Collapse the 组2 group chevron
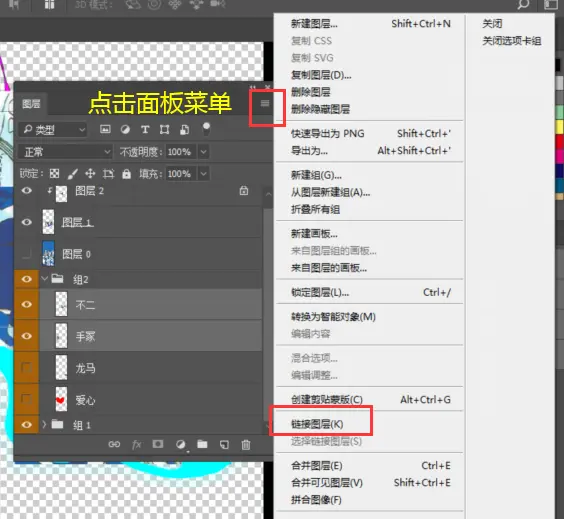564x519 pixels. 45,278
